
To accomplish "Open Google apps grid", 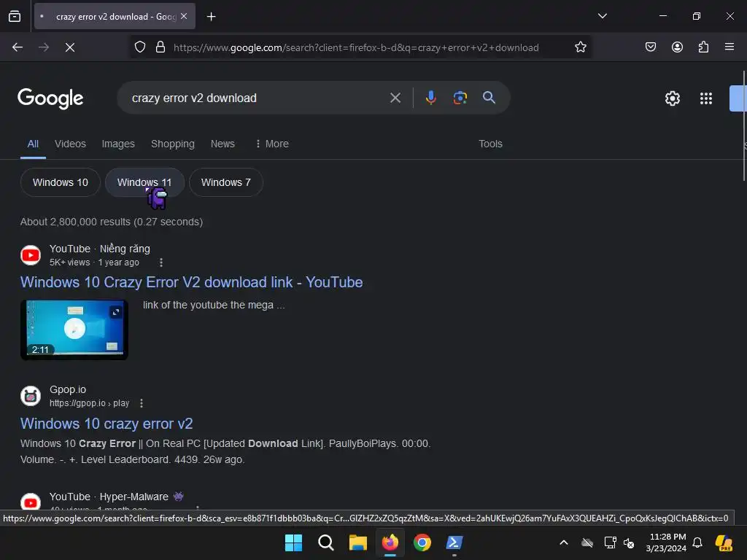I will 706,98.
